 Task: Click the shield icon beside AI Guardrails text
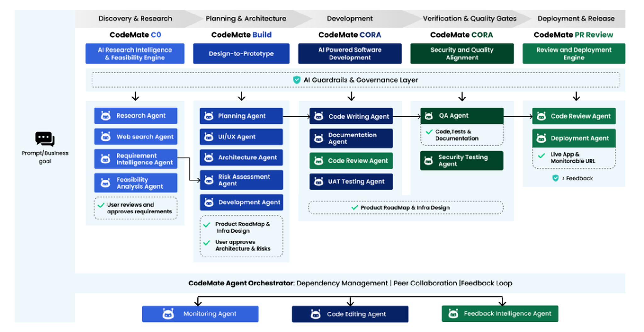297,80
